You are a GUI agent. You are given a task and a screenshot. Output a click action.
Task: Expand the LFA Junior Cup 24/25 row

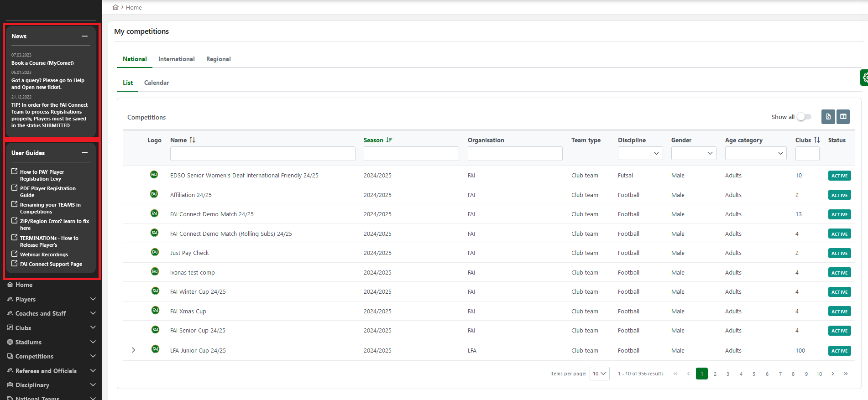tap(133, 350)
